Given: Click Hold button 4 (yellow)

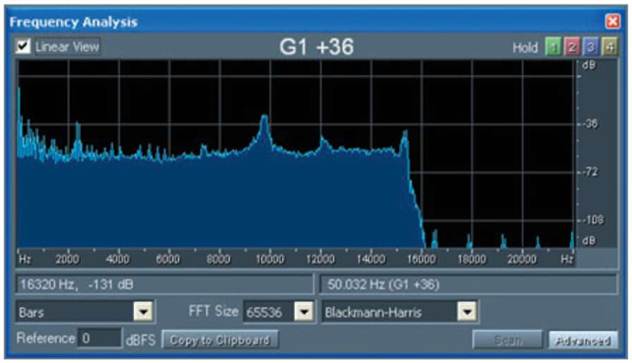Looking at the screenshot, I should tap(609, 47).
